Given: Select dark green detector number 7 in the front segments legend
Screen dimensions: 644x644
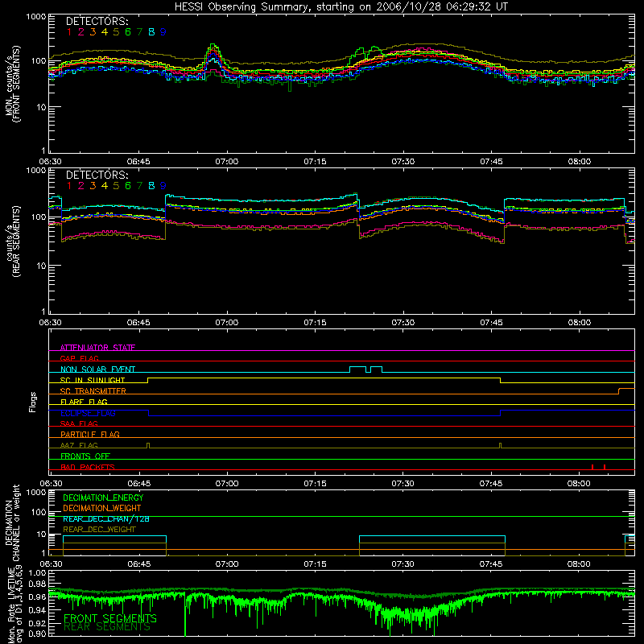Looking at the screenshot, I should click(139, 32).
